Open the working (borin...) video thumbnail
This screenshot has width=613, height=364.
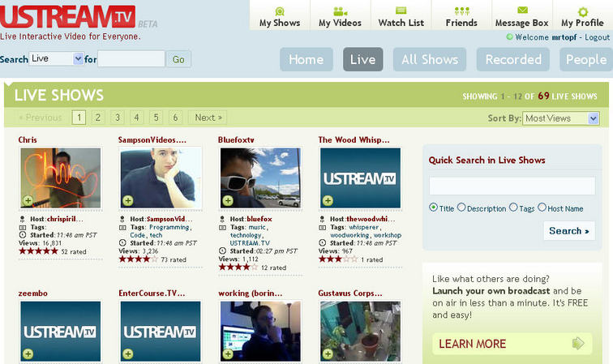pyautogui.click(x=260, y=331)
